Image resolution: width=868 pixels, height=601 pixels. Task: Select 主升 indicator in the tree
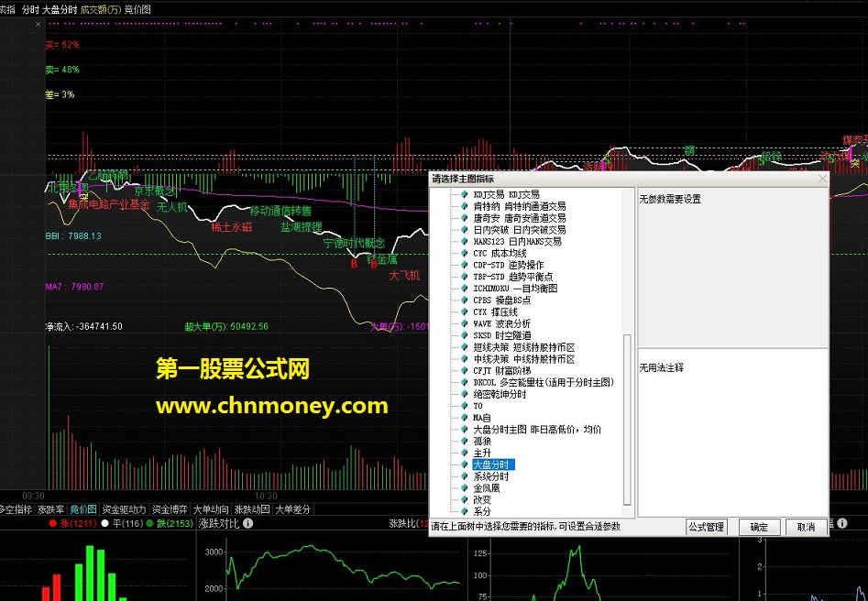pyautogui.click(x=481, y=453)
